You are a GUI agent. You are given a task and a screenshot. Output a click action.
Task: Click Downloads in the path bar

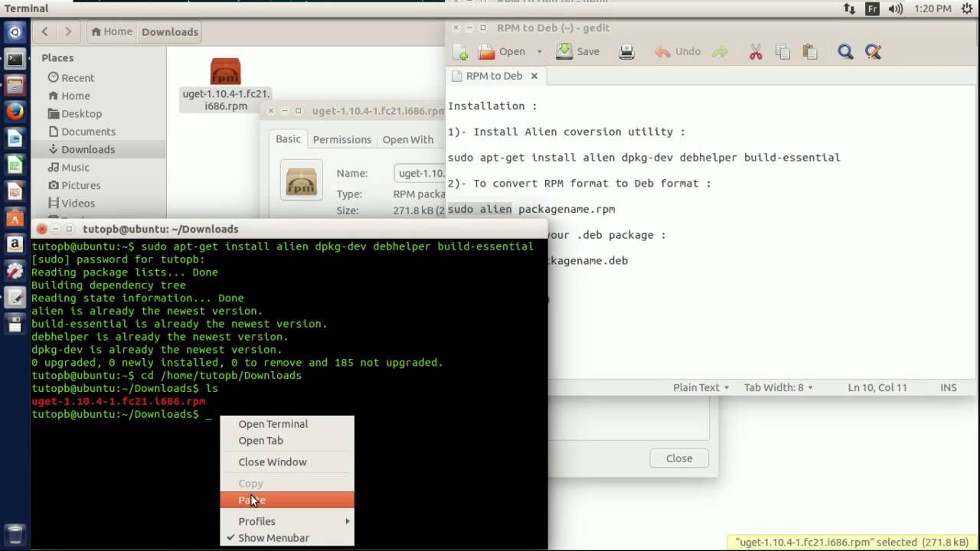click(x=170, y=31)
